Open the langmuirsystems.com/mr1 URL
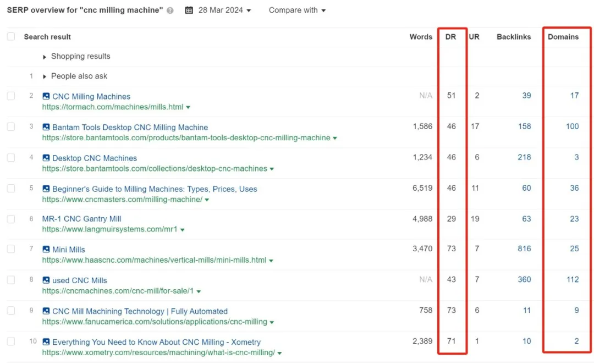The width and height of the screenshot is (594, 364). (109, 229)
